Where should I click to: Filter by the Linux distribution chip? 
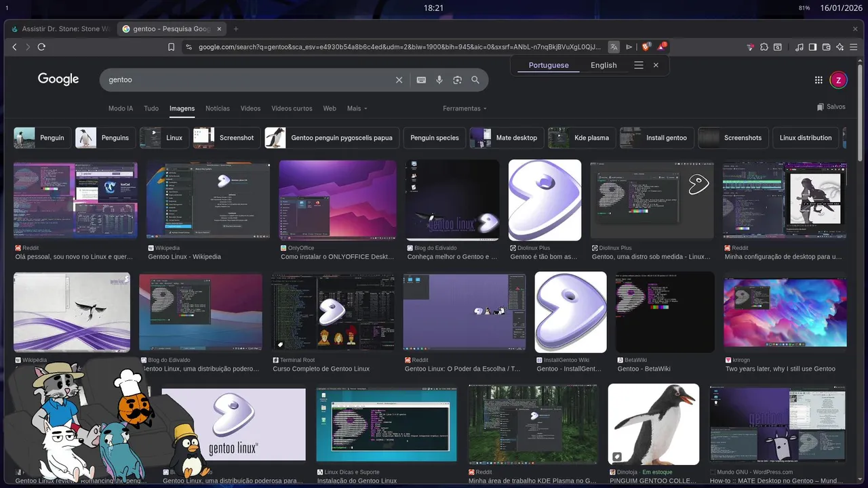point(806,138)
